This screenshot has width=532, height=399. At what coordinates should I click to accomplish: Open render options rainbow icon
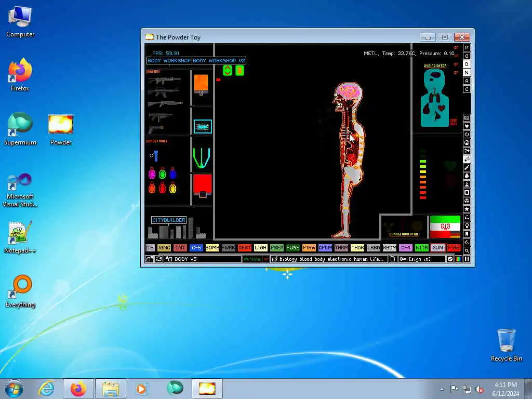tap(458, 259)
